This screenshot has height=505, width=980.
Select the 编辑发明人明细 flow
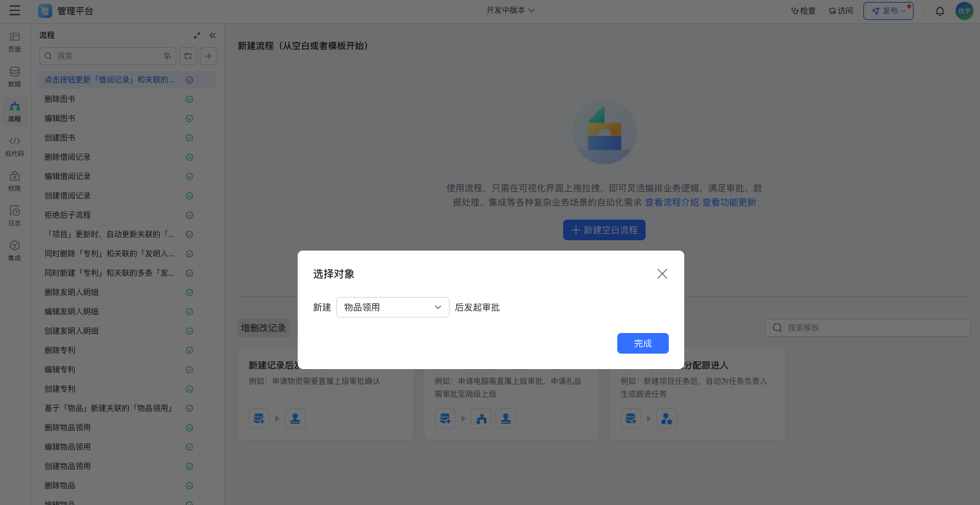click(x=128, y=312)
